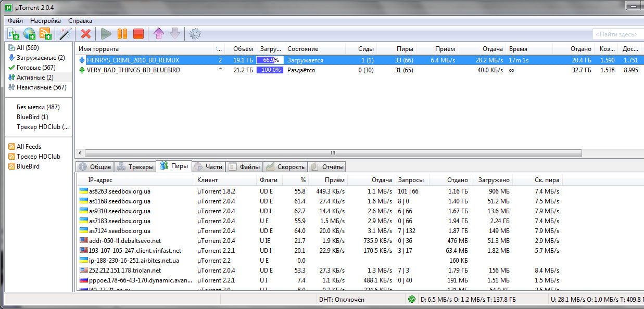The width and height of the screenshot is (644, 309).
Task: Select All (569) in the sidebar
Action: [28, 48]
